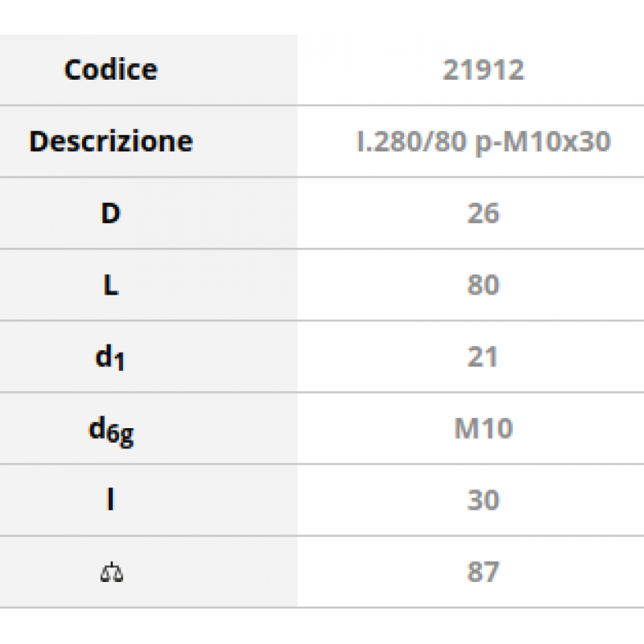Click the code value 21912
Viewport: 644px width, 644px height.
[483, 69]
